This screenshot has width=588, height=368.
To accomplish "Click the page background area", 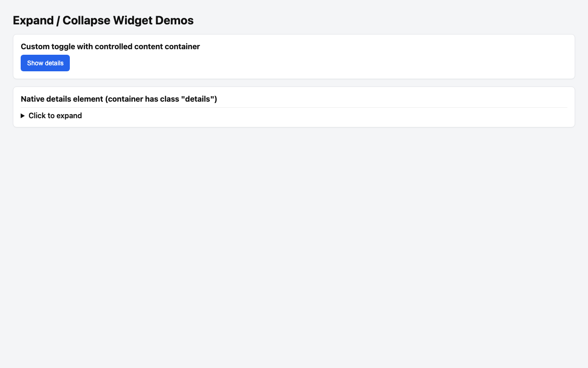I will (x=294, y=230).
